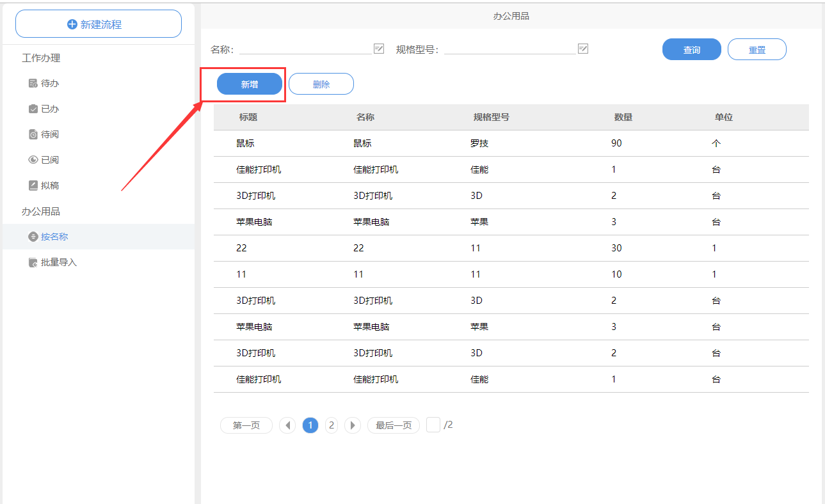Click 22 in the 标题 column

pos(241,248)
